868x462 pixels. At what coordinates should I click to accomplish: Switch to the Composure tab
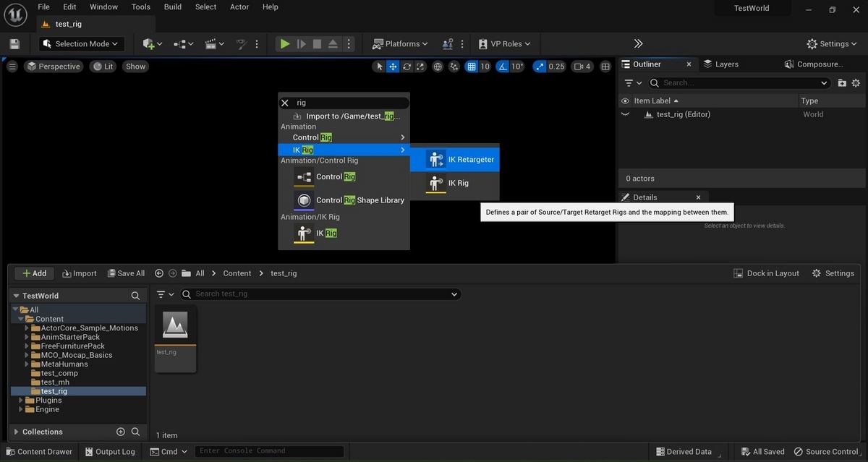[814, 64]
